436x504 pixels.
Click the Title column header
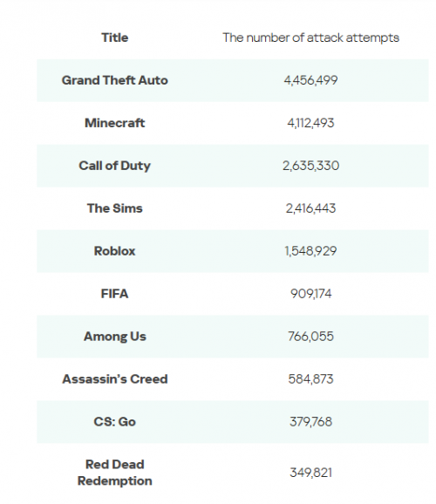[115, 37]
